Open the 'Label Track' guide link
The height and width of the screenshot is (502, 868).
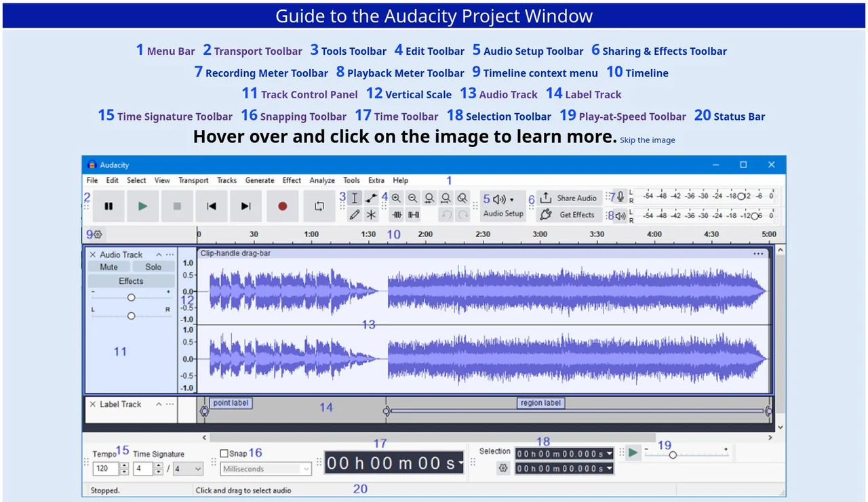pos(593,95)
